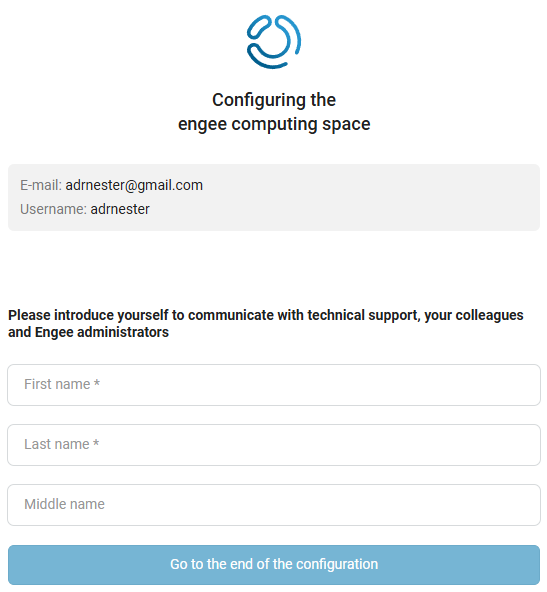Click the Please introduce yourself instruction line

pyautogui.click(x=266, y=315)
